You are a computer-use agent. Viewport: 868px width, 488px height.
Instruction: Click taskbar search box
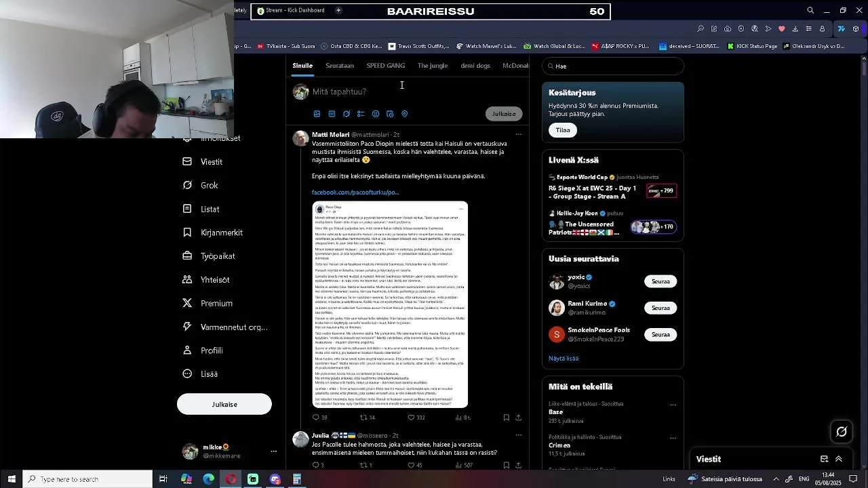[x=88, y=479]
